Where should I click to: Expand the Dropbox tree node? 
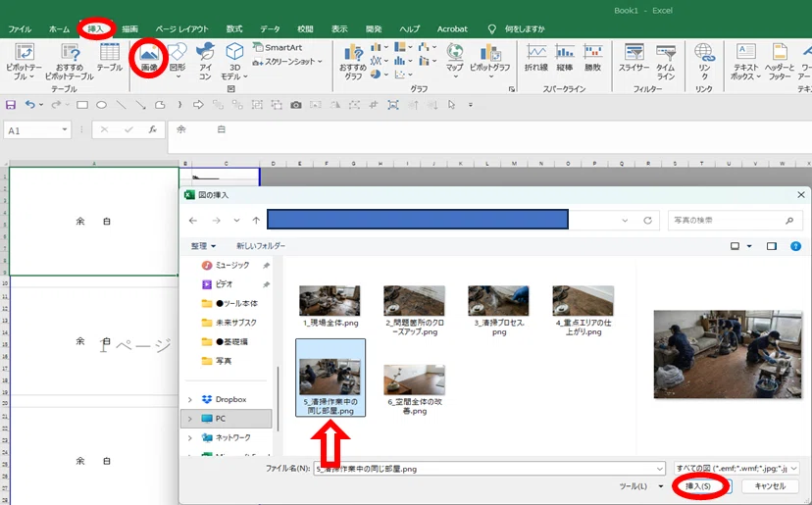coord(190,399)
